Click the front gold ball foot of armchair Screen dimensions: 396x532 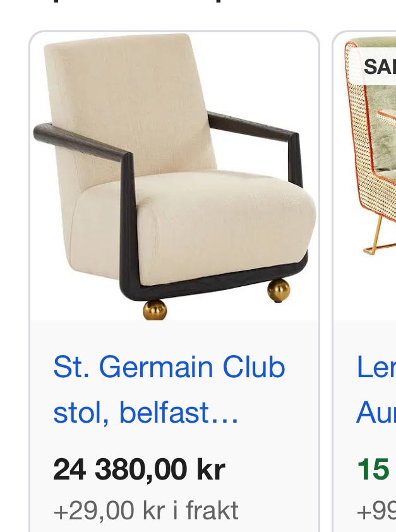155,310
